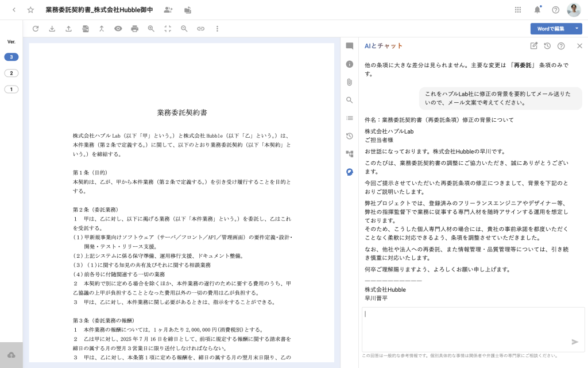Toggle the preview eye icon

pos(118,29)
